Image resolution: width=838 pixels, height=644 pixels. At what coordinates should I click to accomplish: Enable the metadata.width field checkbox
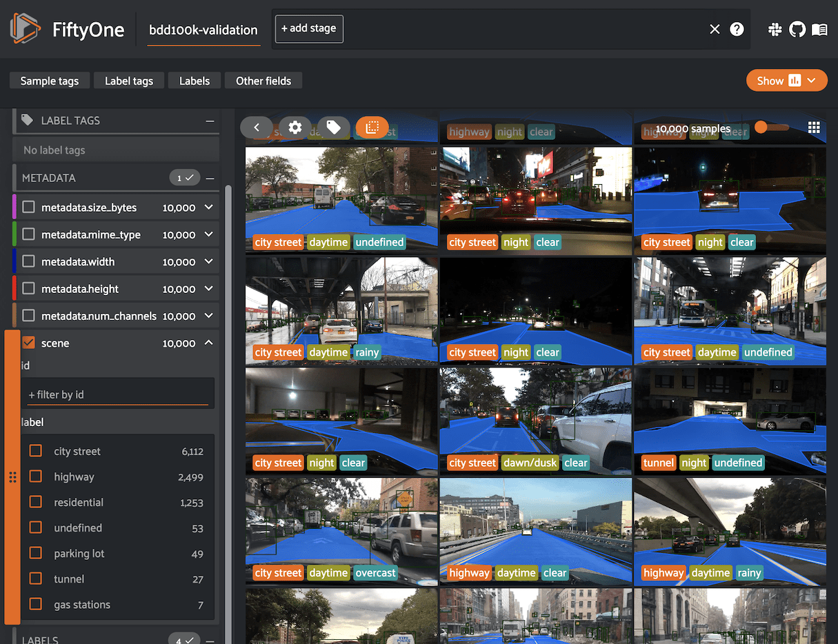point(28,261)
